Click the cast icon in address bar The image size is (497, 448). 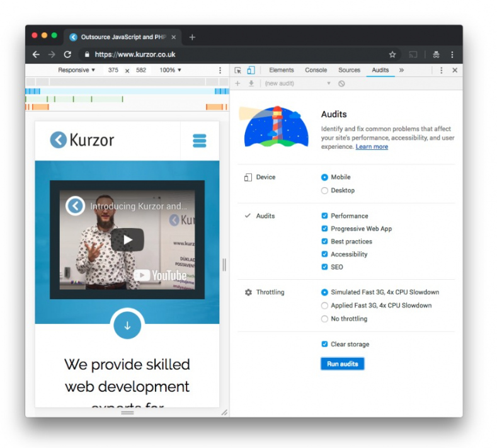tap(413, 55)
